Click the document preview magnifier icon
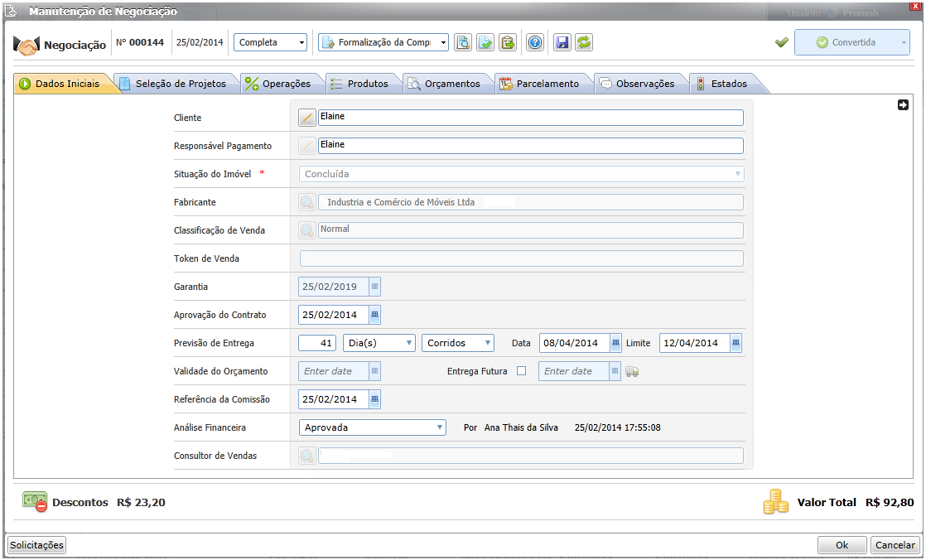This screenshot has height=560, width=926. (x=463, y=42)
